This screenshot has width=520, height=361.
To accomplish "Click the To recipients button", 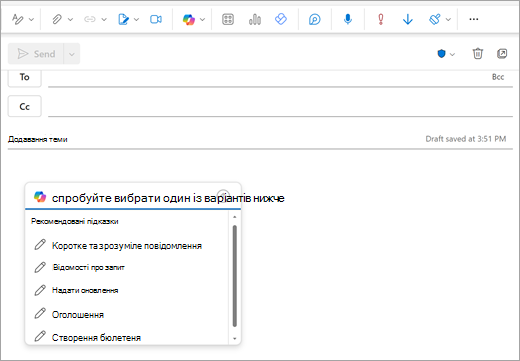I will 25,77.
